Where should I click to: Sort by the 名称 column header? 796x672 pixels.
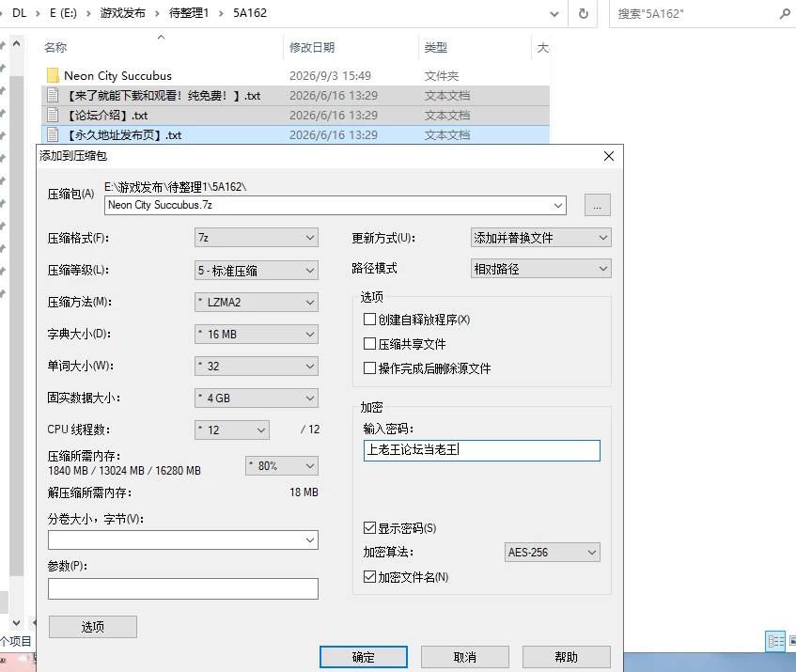55,48
